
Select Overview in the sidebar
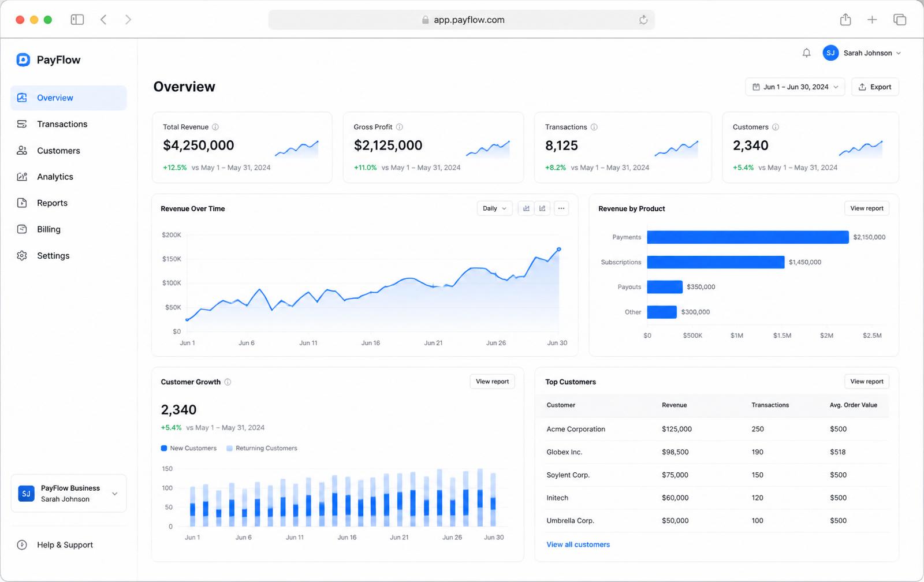pyautogui.click(x=69, y=98)
